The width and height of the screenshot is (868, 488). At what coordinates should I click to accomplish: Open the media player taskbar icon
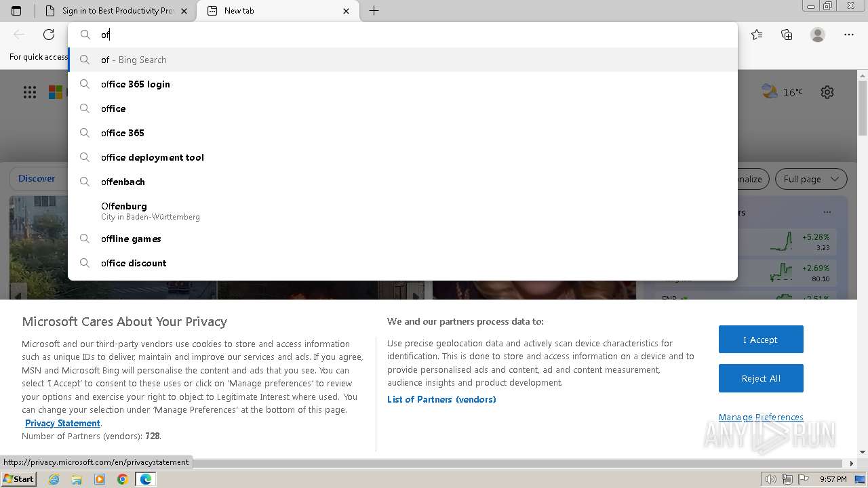coord(100,479)
